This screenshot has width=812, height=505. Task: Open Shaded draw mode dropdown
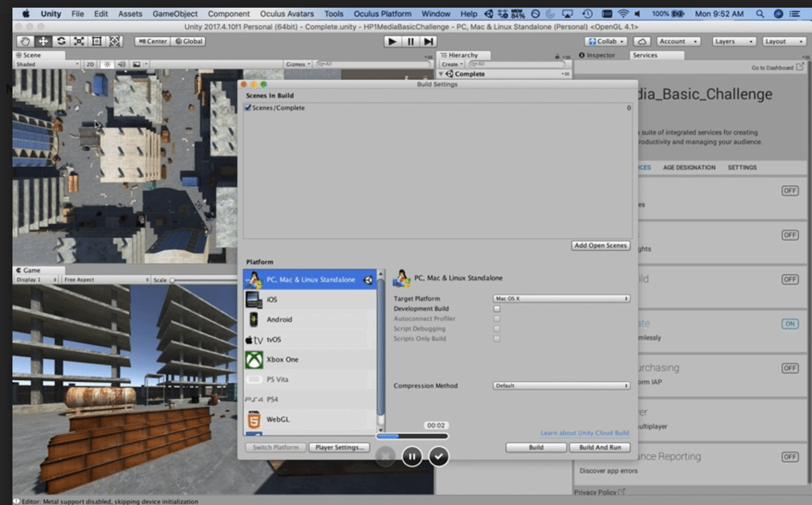point(47,64)
